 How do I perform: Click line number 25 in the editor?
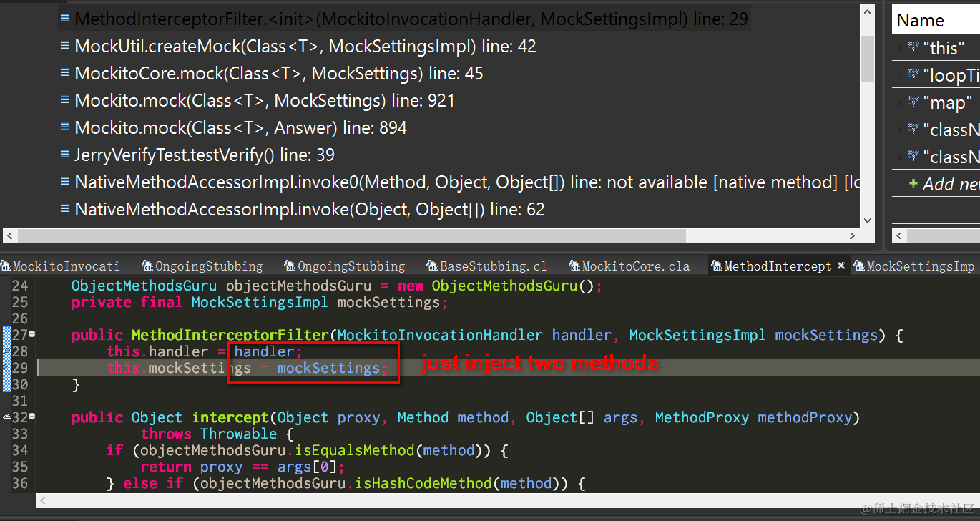(19, 303)
